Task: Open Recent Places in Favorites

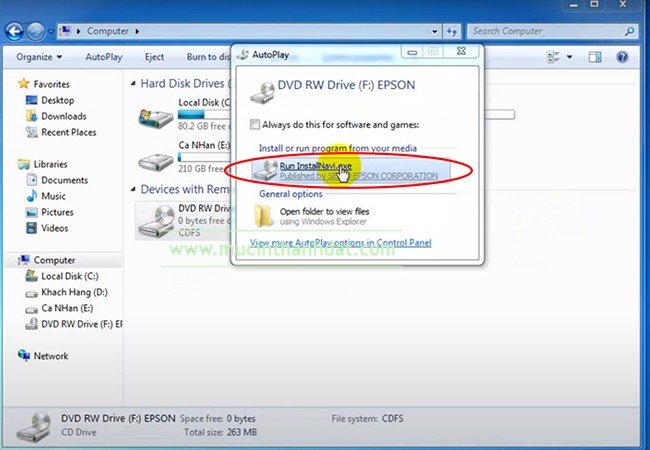Action: coord(68,133)
